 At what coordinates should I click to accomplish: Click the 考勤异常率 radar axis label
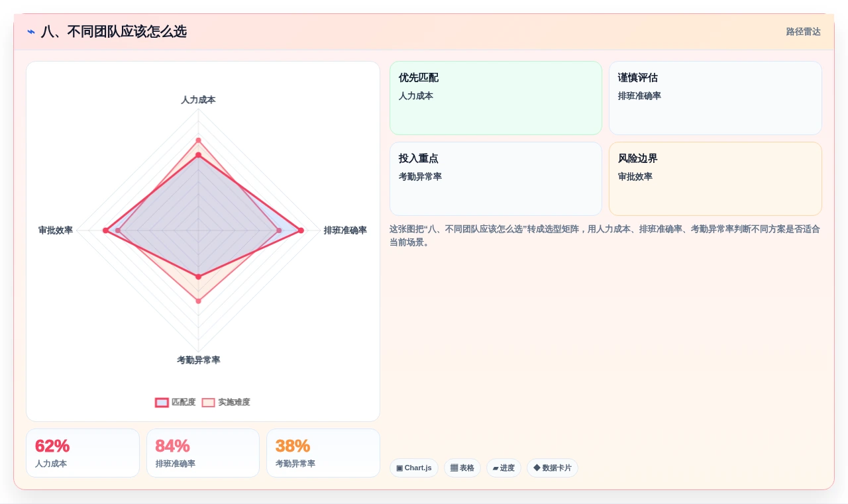[x=198, y=360]
